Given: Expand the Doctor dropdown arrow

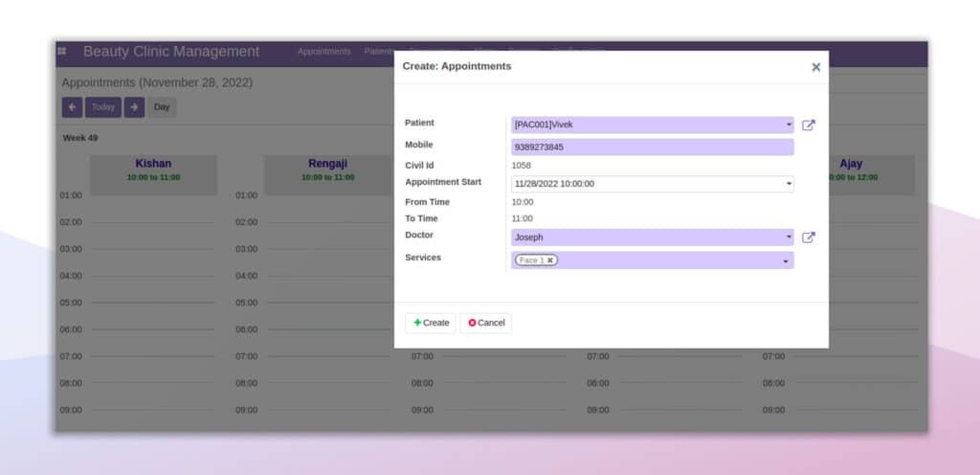Looking at the screenshot, I should click(789, 237).
